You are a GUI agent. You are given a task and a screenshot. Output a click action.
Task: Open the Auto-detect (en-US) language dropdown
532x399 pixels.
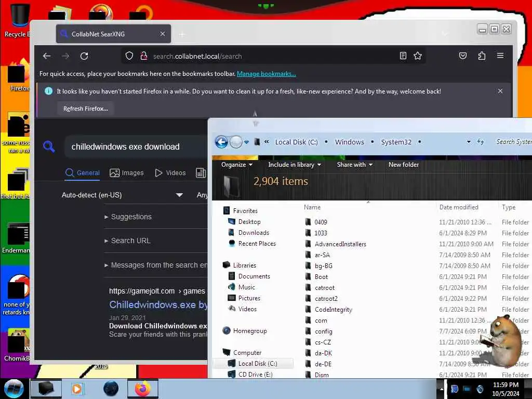coord(122,195)
